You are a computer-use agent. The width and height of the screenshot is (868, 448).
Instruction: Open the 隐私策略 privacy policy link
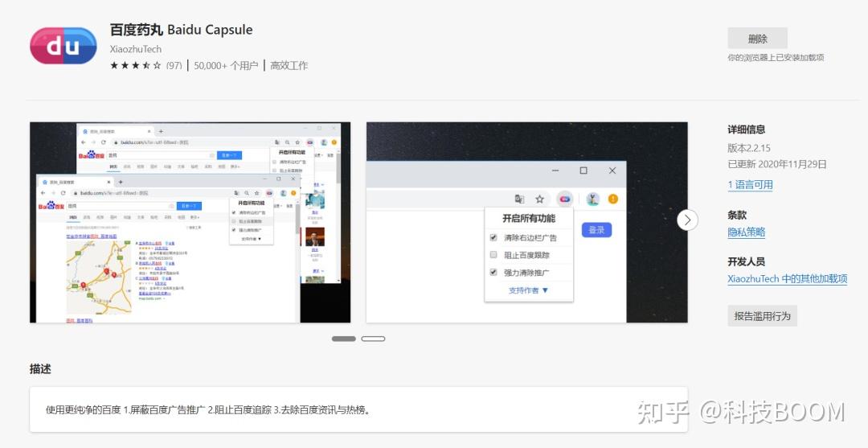(x=746, y=232)
